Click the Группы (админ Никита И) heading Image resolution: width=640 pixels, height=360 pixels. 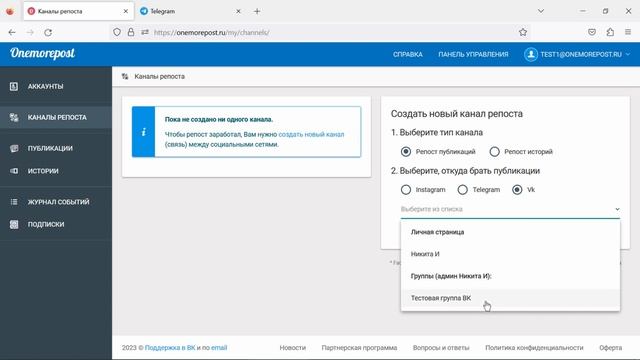tap(451, 276)
